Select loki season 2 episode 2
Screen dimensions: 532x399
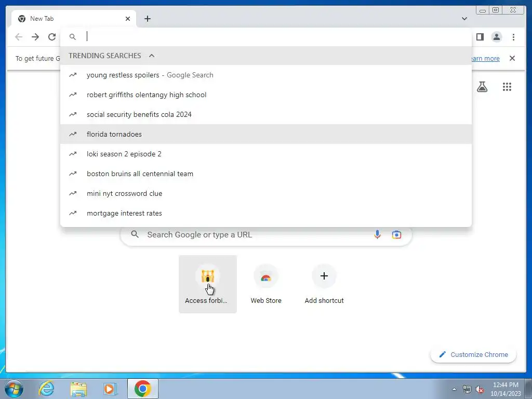[x=265, y=154]
